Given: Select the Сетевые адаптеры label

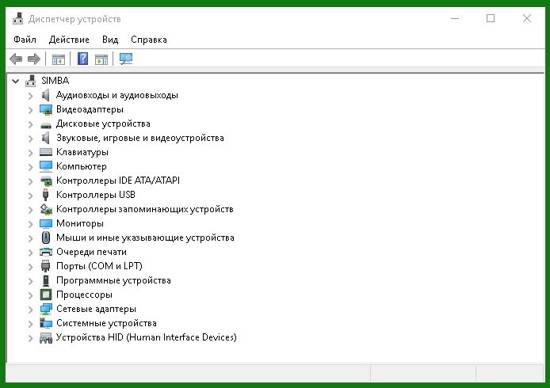Looking at the screenshot, I should [x=96, y=309].
